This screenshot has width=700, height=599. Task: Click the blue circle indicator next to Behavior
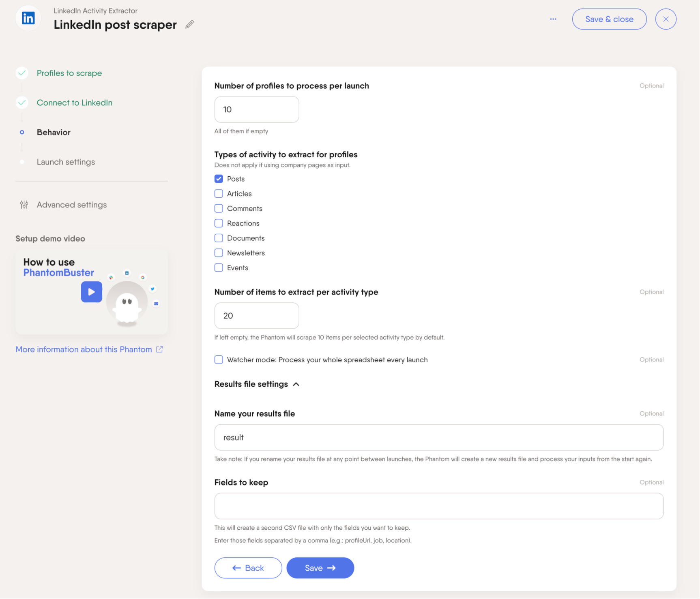pos(22,132)
